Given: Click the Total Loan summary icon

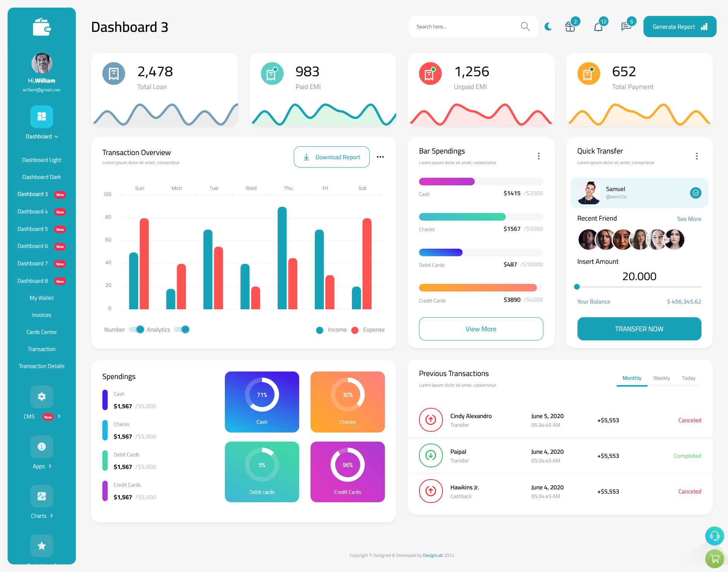Looking at the screenshot, I should pyautogui.click(x=113, y=73).
